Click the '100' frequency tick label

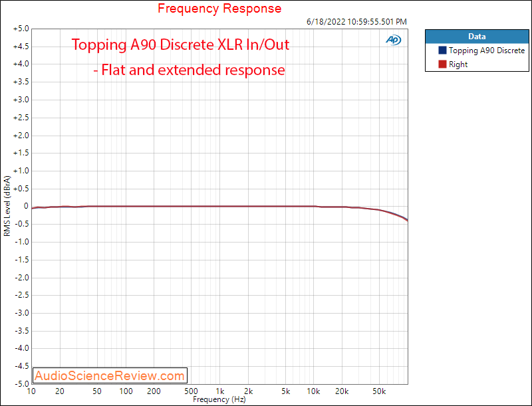point(126,391)
